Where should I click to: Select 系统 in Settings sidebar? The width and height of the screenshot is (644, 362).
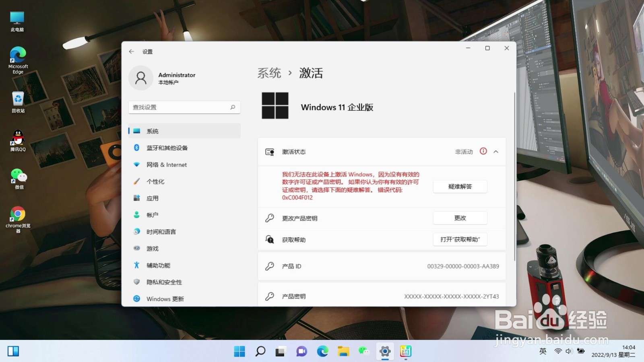click(x=184, y=131)
